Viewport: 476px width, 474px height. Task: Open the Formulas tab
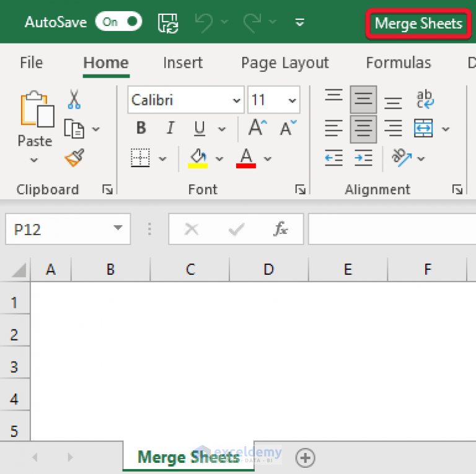[x=399, y=63]
